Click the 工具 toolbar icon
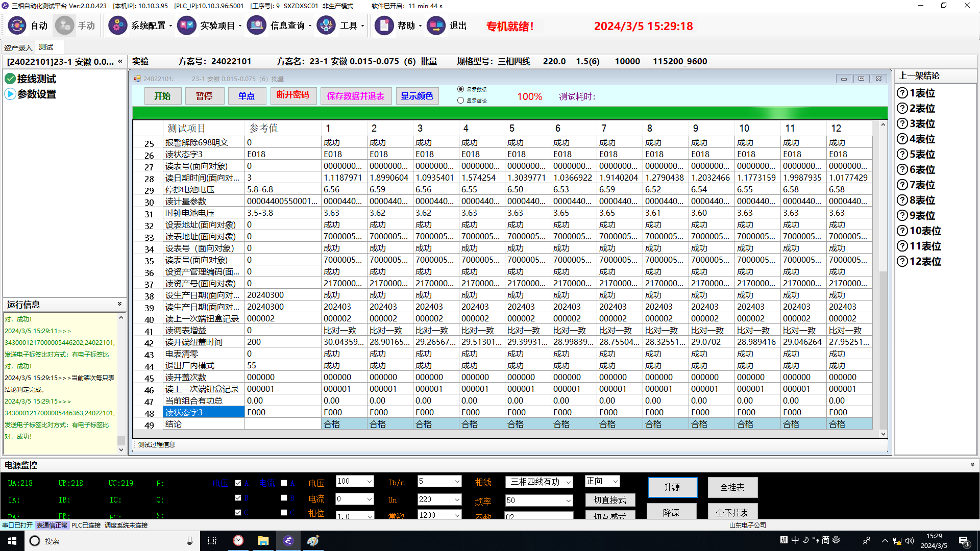The height and width of the screenshot is (551, 980). tap(326, 26)
